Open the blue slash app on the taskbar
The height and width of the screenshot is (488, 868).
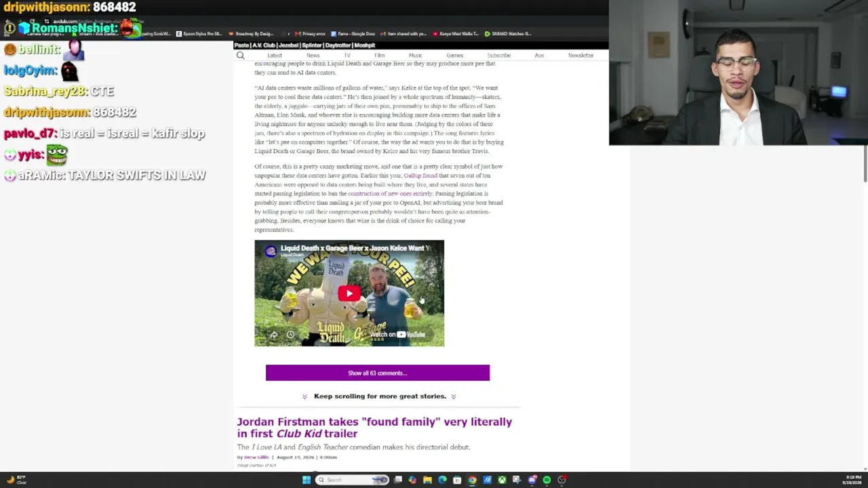tap(487, 480)
